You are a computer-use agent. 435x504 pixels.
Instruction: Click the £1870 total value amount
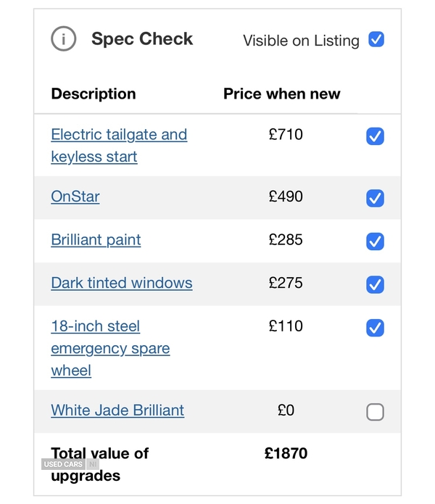[x=286, y=453]
